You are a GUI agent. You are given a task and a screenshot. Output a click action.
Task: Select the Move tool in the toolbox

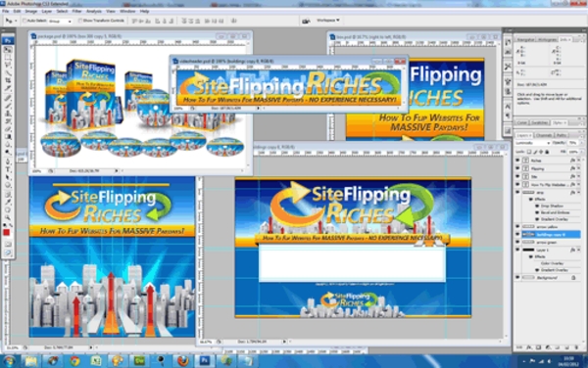pyautogui.click(x=8, y=49)
